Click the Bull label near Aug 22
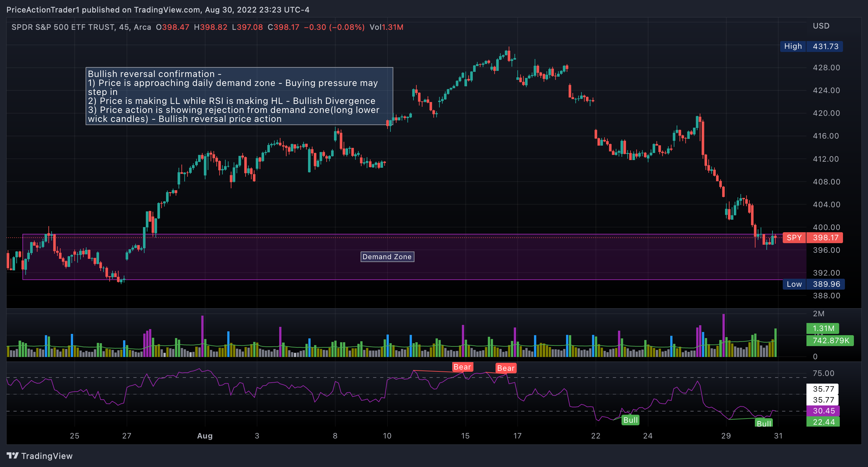 point(630,420)
